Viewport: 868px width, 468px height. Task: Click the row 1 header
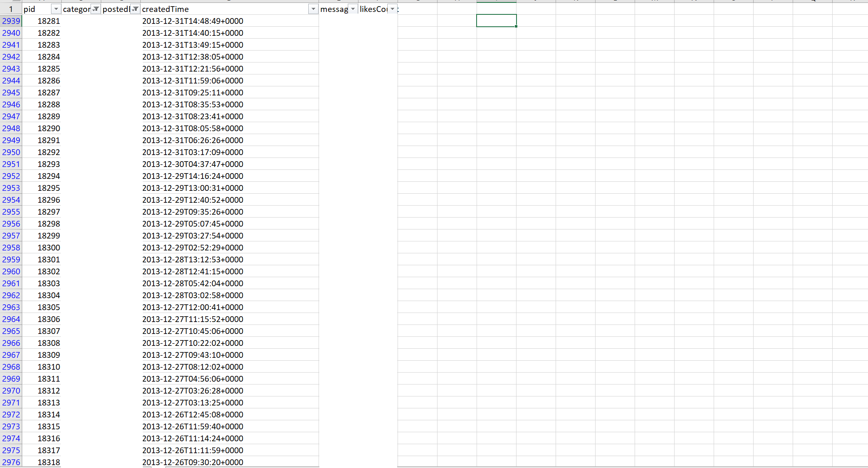(x=11, y=9)
